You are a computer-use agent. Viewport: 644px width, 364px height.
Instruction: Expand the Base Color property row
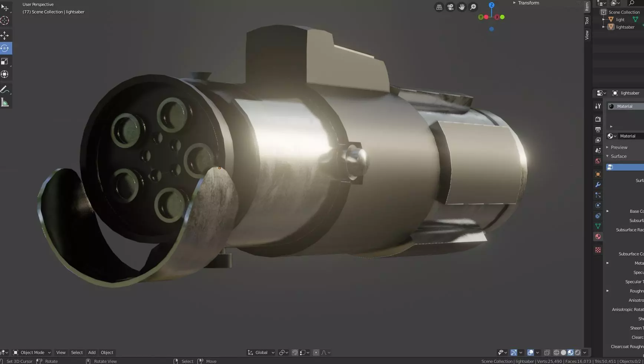click(608, 211)
